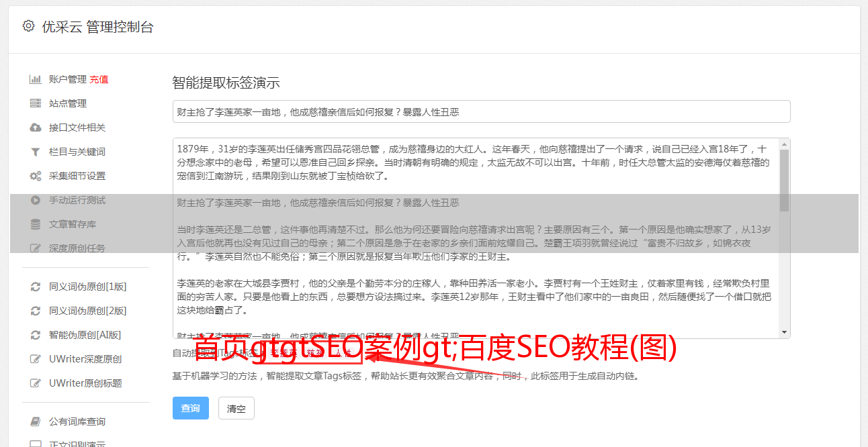Screen dimensions: 868x447
Task: Click the gear icon beside 优采云 管理控制台
Action: pyautogui.click(x=28, y=26)
